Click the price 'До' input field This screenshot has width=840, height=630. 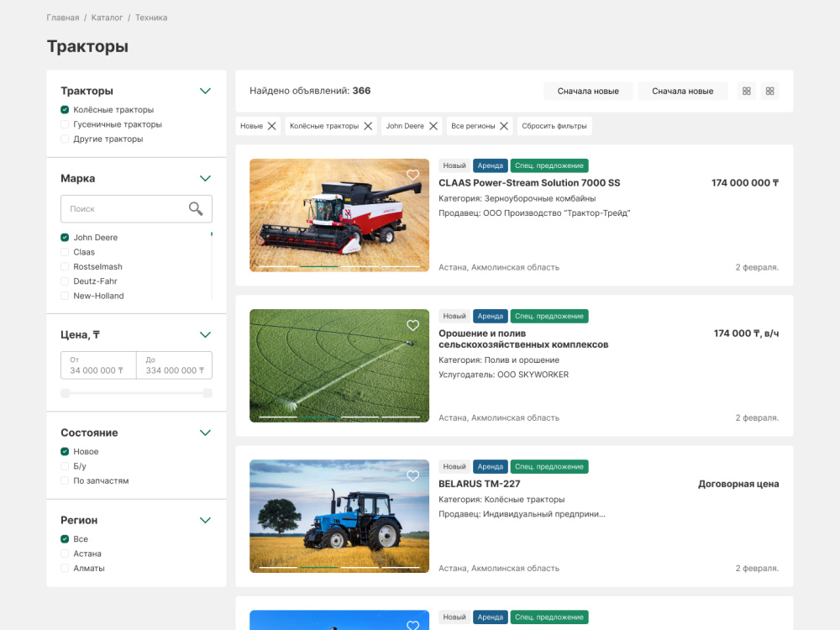pyautogui.click(x=175, y=365)
